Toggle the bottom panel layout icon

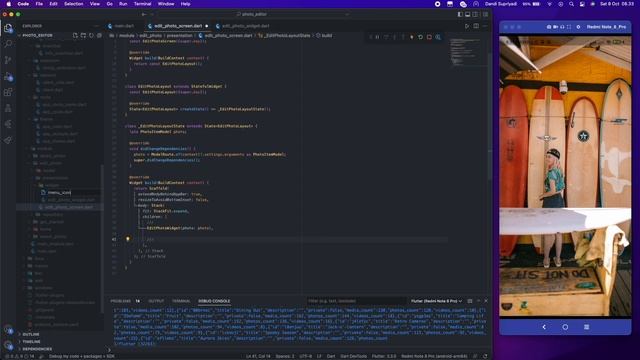468,14
